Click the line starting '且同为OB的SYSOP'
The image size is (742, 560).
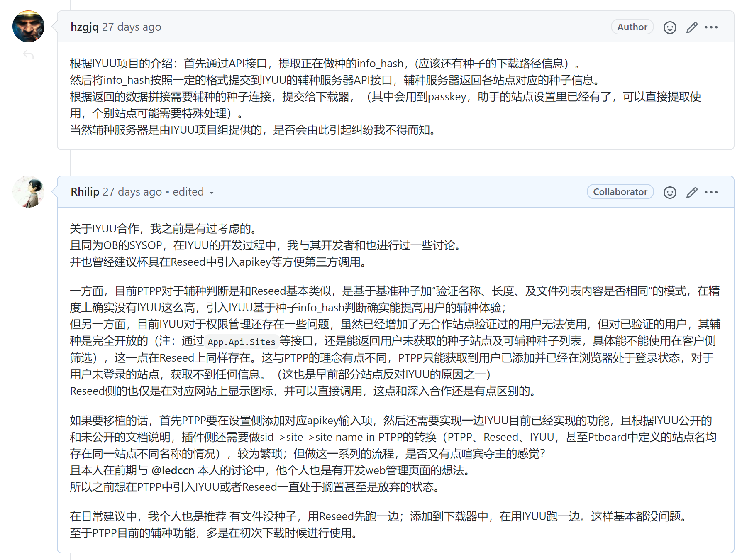click(267, 245)
